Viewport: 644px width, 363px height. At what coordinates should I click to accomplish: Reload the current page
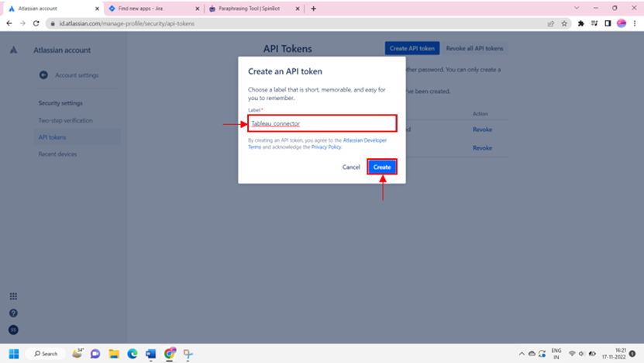click(x=36, y=23)
